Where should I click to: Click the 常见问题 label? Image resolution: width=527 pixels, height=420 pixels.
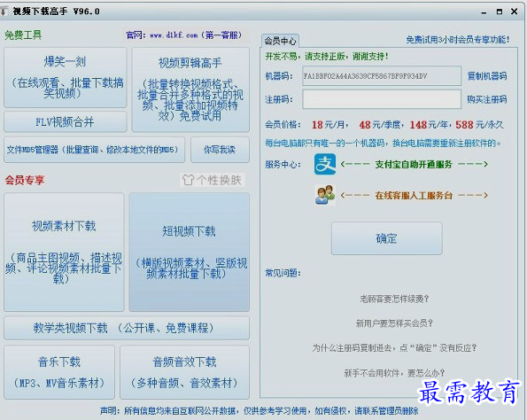(x=283, y=273)
